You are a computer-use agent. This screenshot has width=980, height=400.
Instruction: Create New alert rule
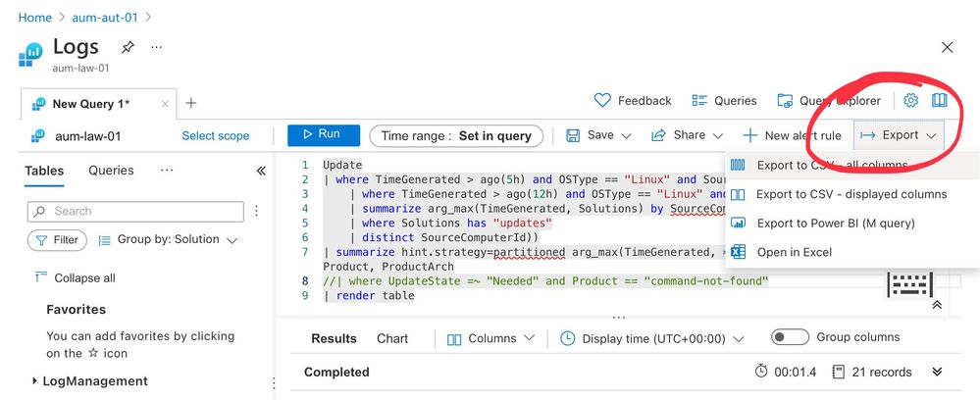pyautogui.click(x=792, y=135)
